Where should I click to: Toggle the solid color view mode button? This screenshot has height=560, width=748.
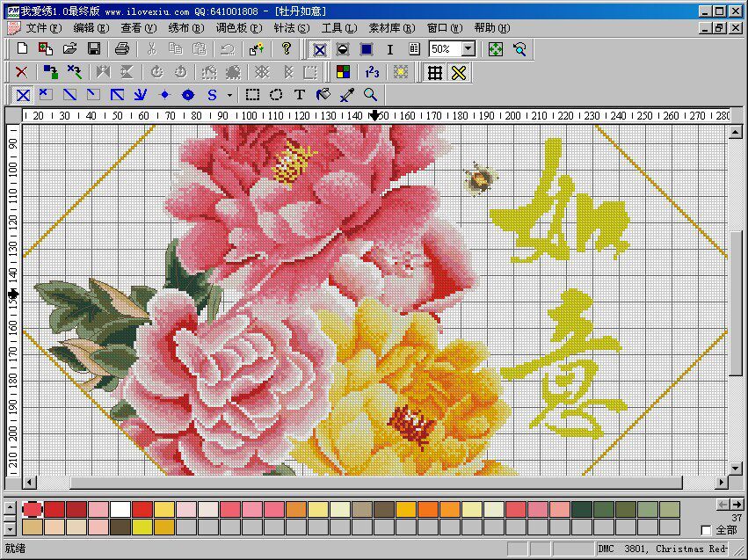pos(365,49)
